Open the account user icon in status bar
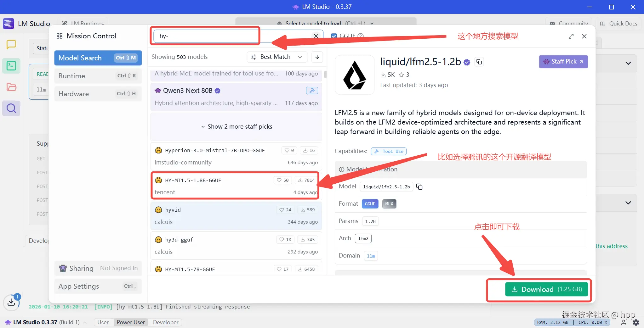This screenshot has height=328, width=644. point(624,322)
